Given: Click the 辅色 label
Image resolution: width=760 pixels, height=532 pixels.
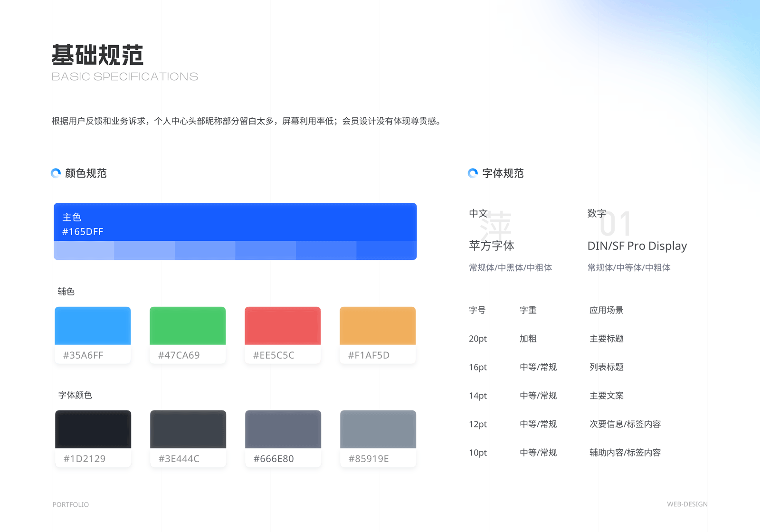Looking at the screenshot, I should coord(66,291).
